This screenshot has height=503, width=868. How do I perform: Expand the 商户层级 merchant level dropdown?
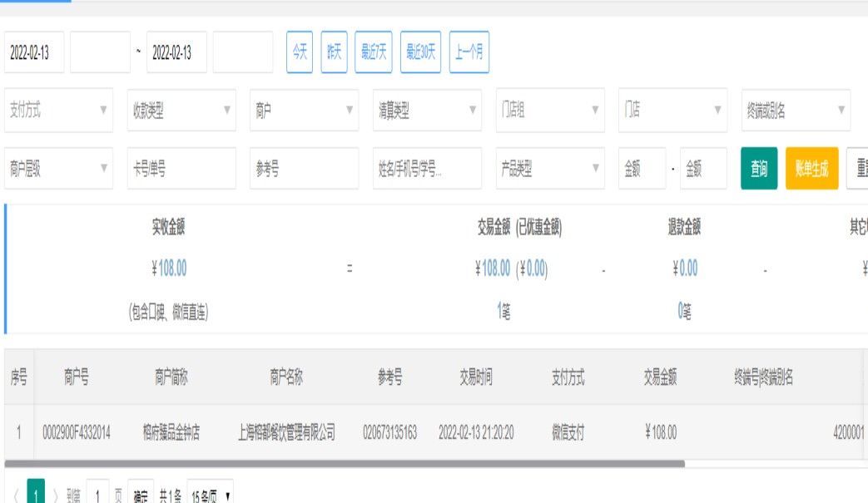(x=58, y=169)
